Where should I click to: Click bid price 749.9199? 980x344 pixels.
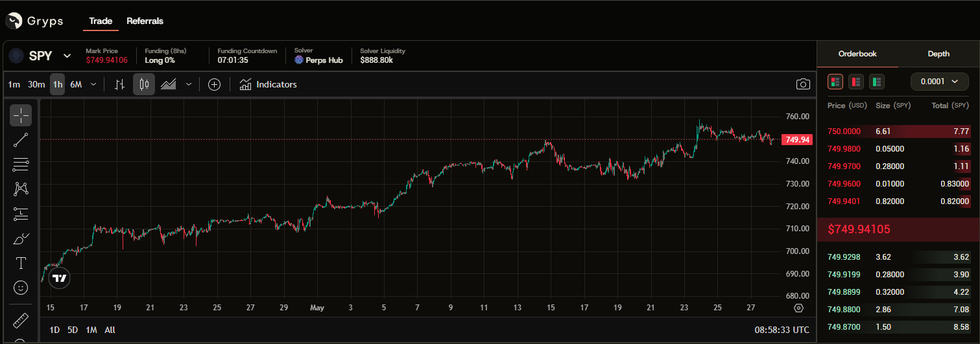pos(844,275)
